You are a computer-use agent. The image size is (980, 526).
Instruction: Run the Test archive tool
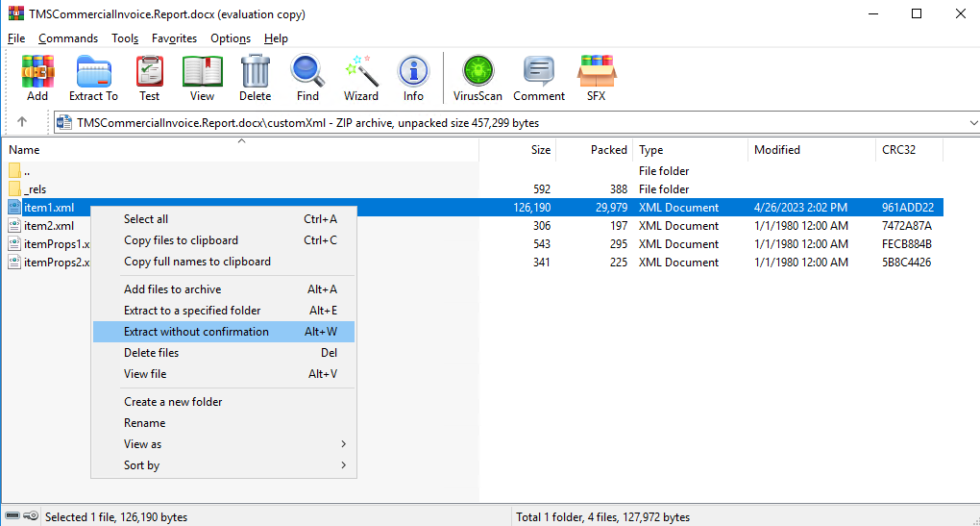149,78
